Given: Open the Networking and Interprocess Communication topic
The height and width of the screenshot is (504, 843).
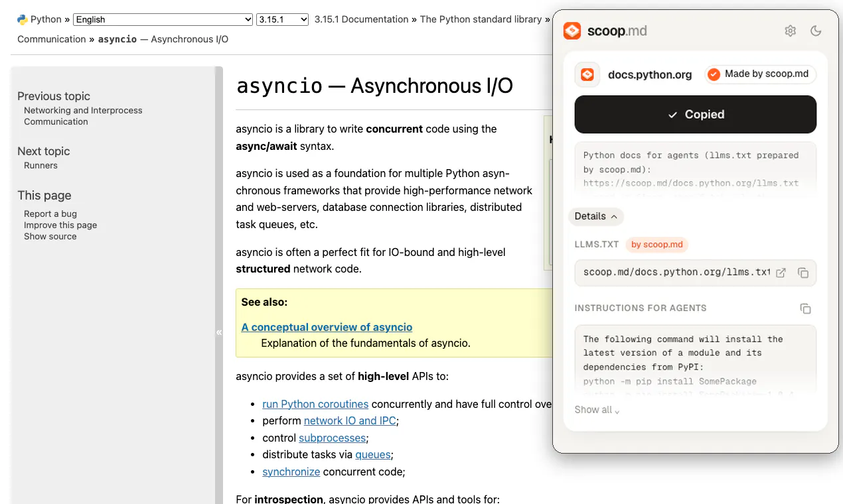Looking at the screenshot, I should point(83,116).
